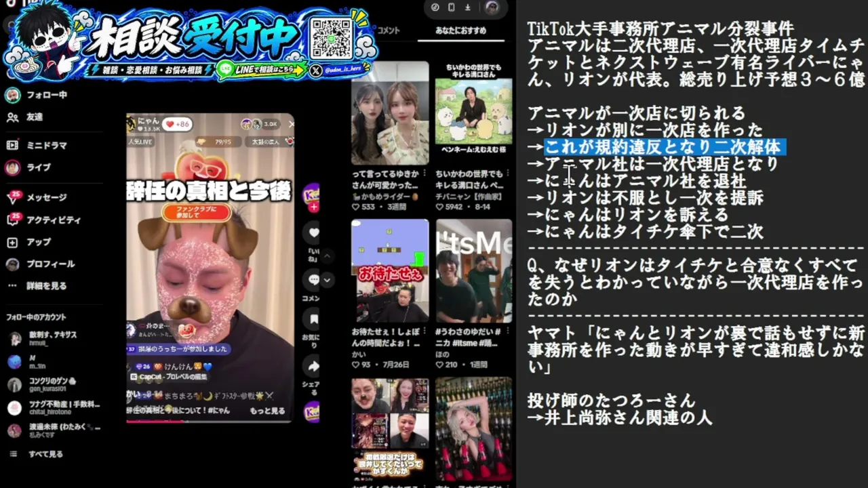Open the 友達 friends page

coord(24,117)
